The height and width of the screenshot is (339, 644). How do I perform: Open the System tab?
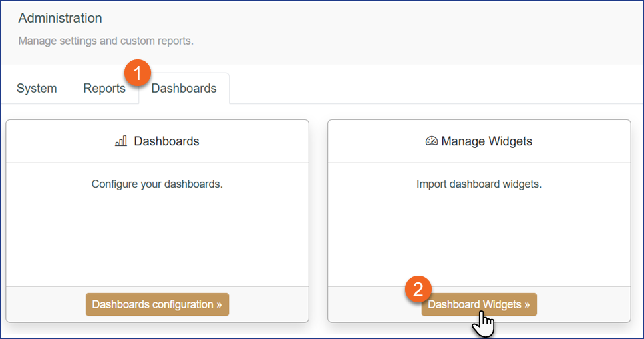tap(37, 89)
